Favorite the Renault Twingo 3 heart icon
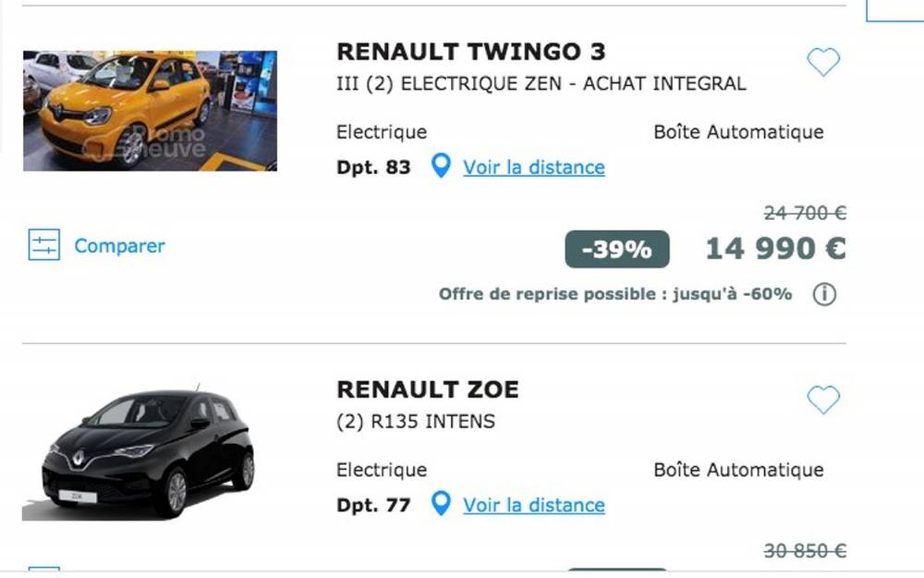This screenshot has height=578, width=924. (823, 62)
